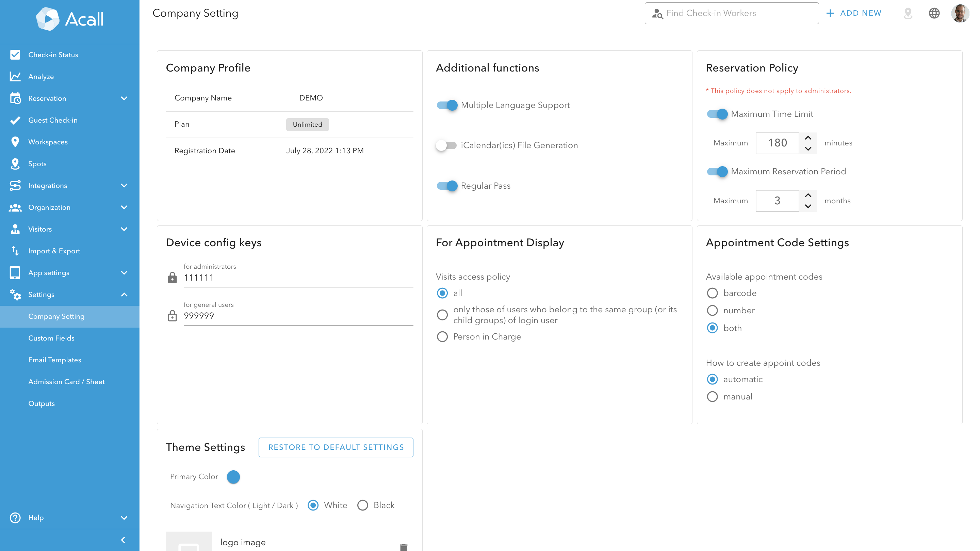Increase maximum months with up arrow
980x551 pixels.
pyautogui.click(x=808, y=195)
